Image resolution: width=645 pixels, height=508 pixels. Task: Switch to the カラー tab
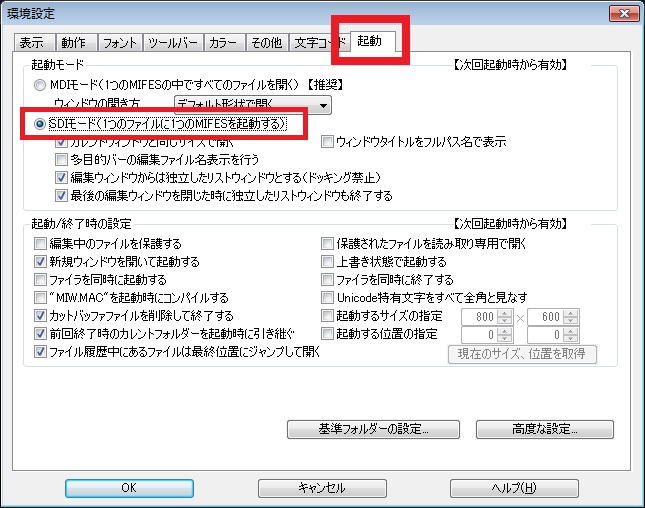[x=222, y=43]
